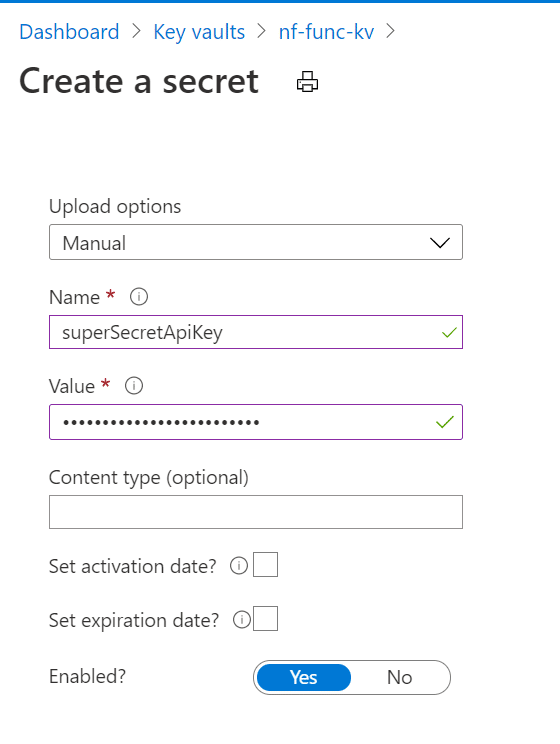Switch the Enabled toggle to No
Viewport: 560px width, 744px height.
(x=400, y=678)
